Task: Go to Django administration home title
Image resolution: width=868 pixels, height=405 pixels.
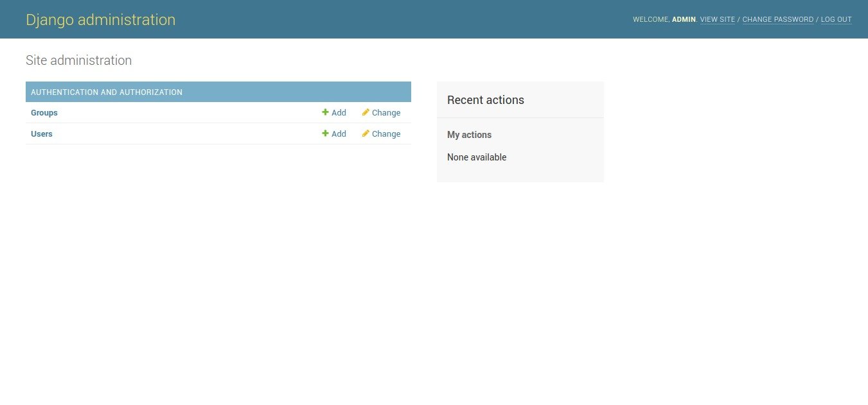Action: 101,20
